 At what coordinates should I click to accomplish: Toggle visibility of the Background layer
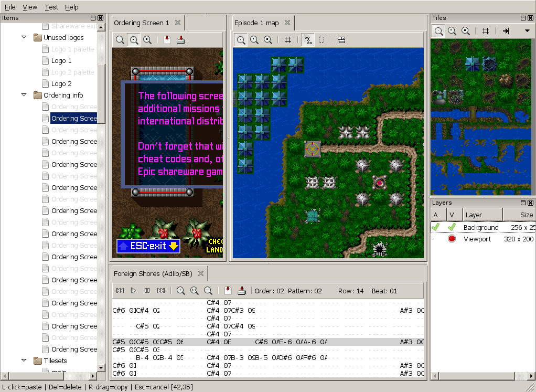452,227
